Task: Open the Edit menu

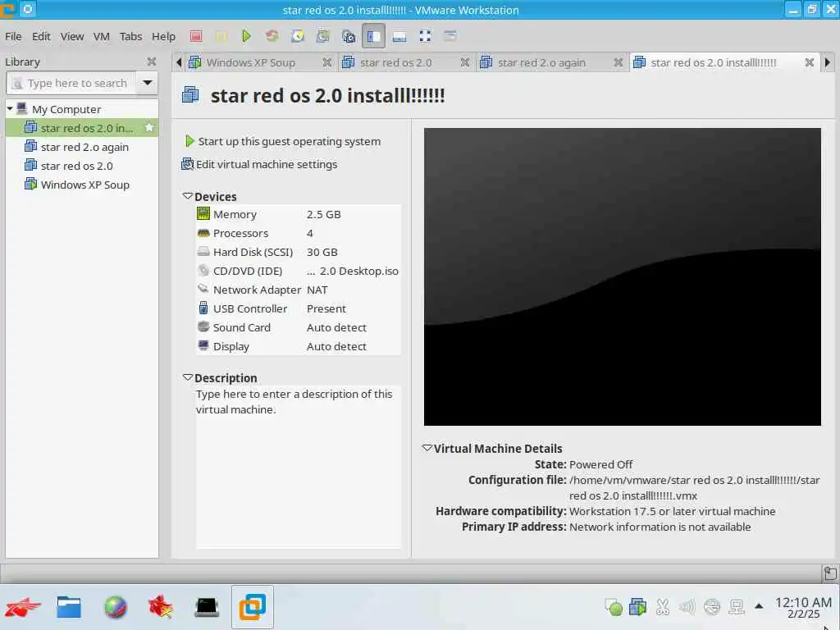Action: click(x=41, y=36)
